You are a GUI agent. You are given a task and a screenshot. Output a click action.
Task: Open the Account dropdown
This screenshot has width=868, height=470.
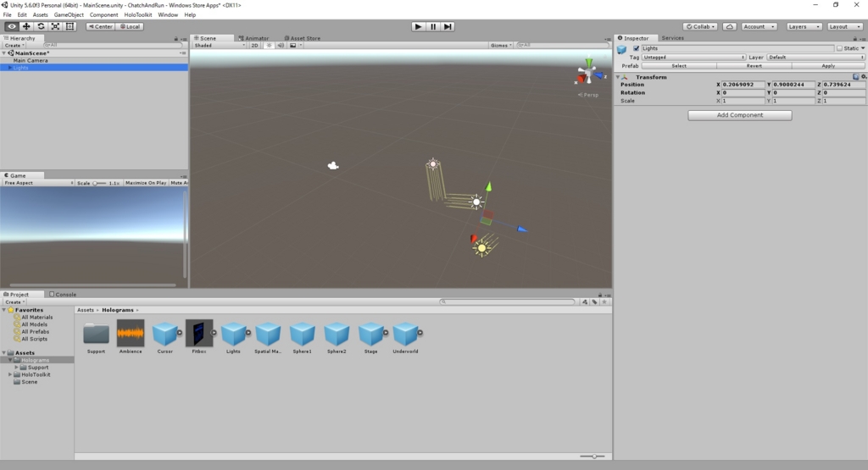tap(759, 26)
